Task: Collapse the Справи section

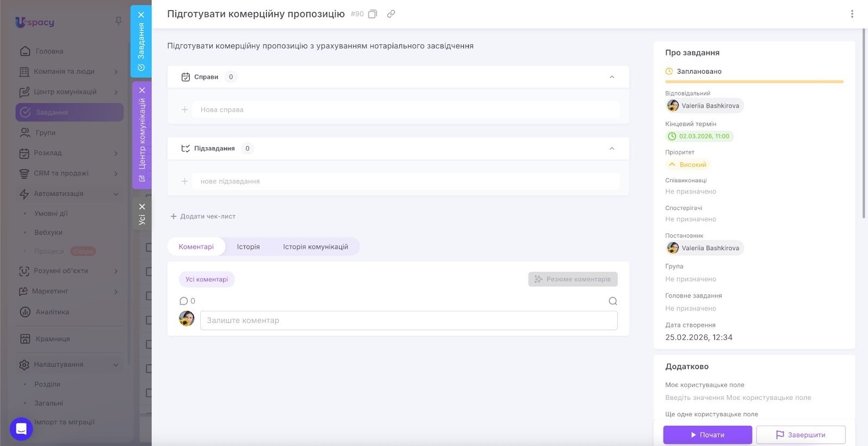Action: click(611, 77)
